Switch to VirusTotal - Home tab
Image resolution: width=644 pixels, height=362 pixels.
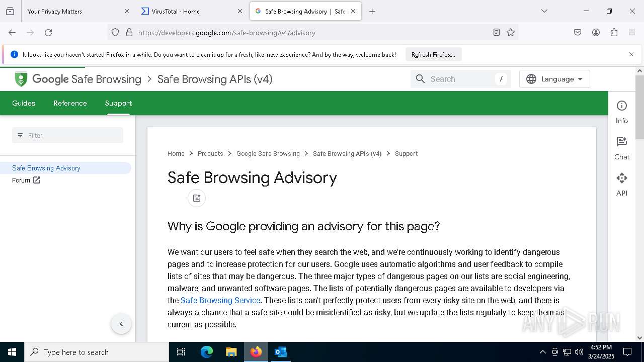pos(192,11)
